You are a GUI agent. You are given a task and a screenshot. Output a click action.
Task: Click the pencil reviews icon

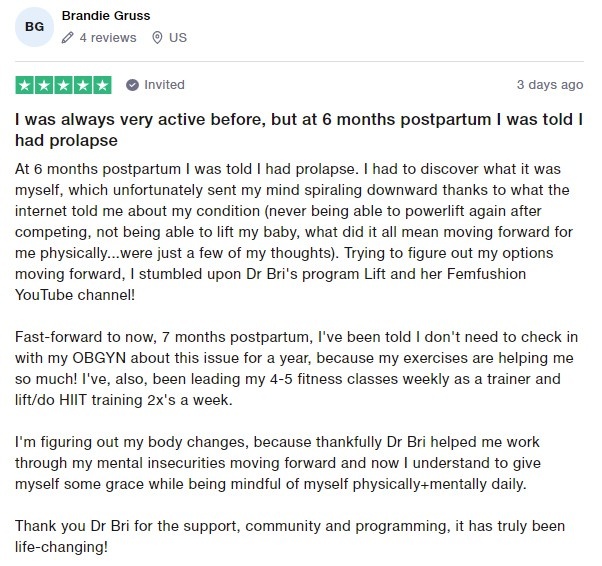click(67, 38)
